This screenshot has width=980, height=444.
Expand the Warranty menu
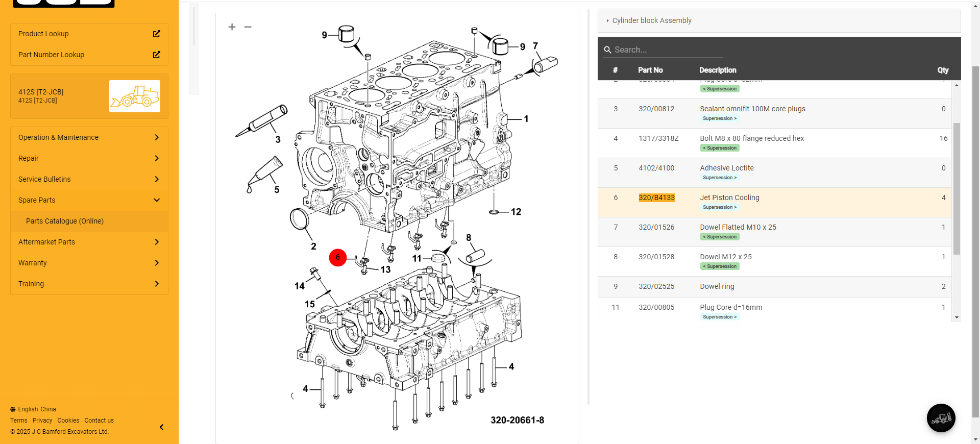157,263
